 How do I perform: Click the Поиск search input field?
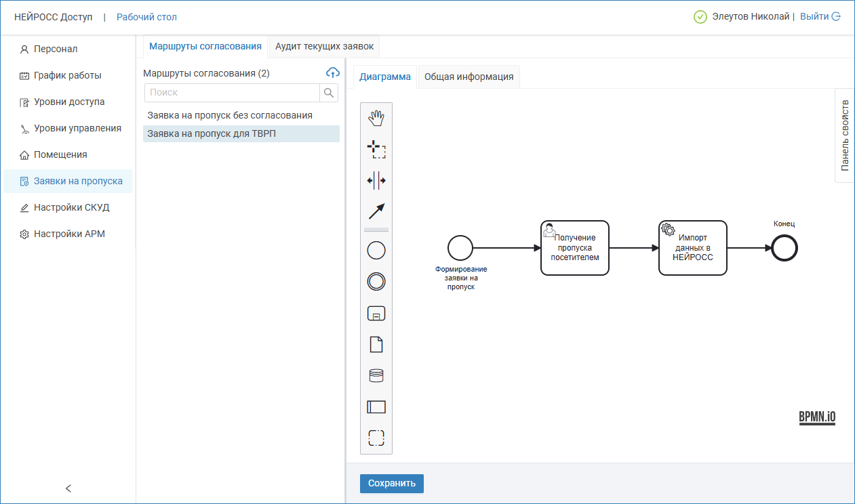[x=232, y=93]
